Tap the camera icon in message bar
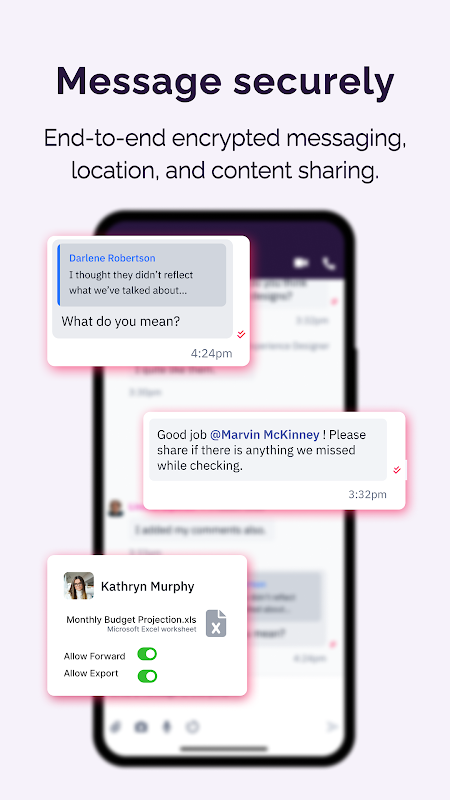This screenshot has height=800, width=450. coord(141,727)
